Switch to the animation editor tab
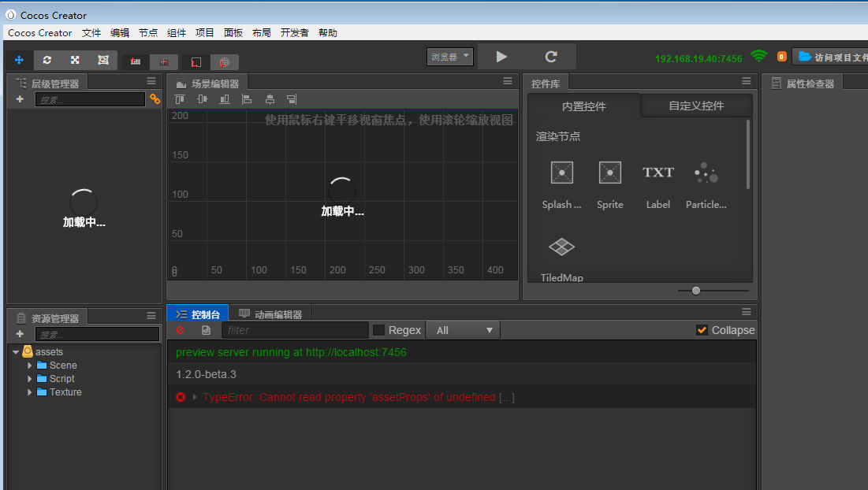Image resolution: width=868 pixels, height=490 pixels. pos(270,314)
